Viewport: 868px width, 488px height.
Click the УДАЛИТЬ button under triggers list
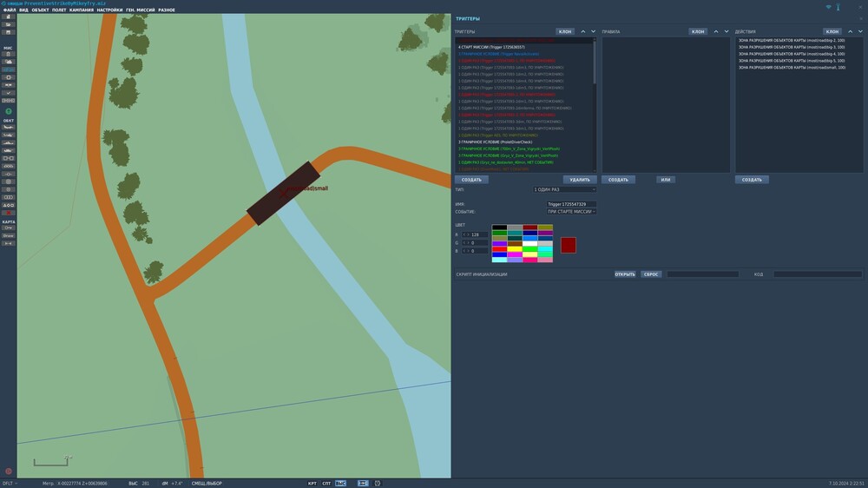pyautogui.click(x=579, y=180)
